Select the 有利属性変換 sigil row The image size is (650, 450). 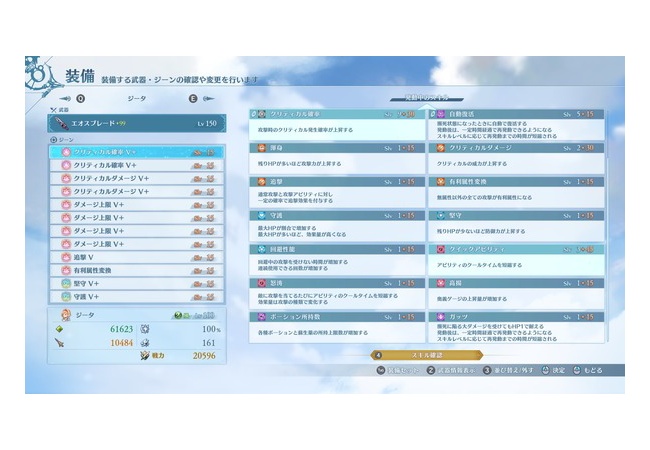pos(137,271)
